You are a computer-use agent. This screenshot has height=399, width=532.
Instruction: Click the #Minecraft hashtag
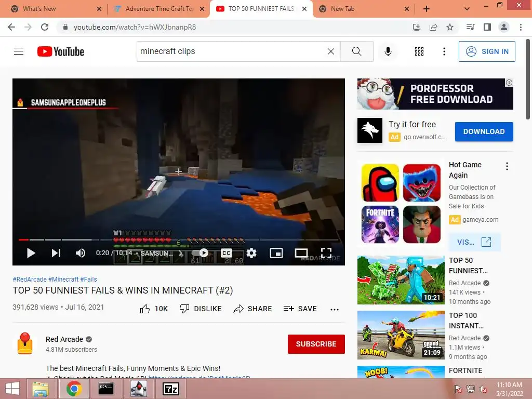[63, 279]
